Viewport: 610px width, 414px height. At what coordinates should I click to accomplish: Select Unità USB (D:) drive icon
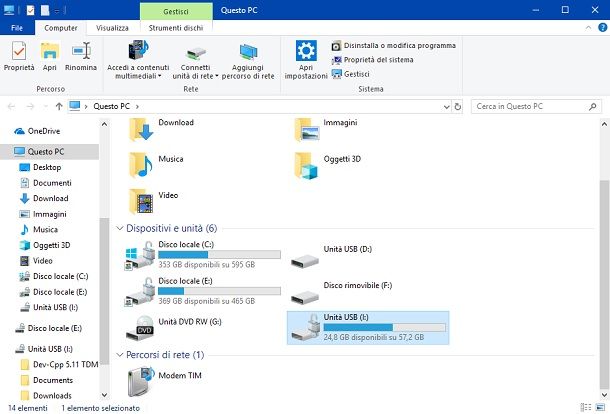[x=305, y=260]
